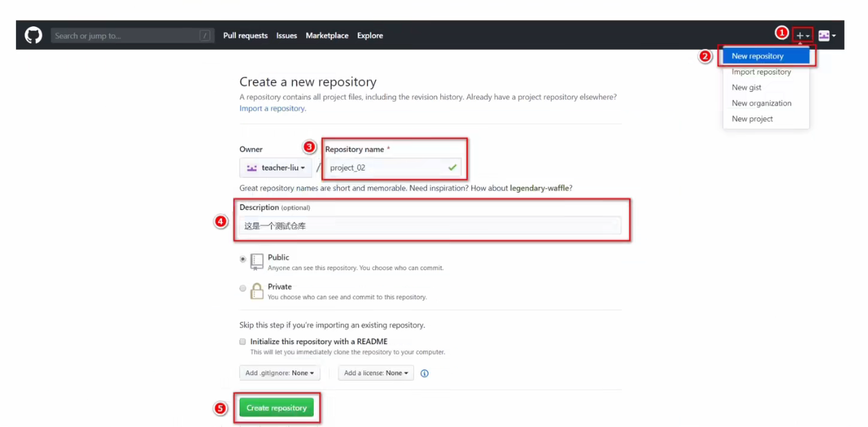Click the Private repository lock icon
The image size is (868, 427).
[257, 291]
